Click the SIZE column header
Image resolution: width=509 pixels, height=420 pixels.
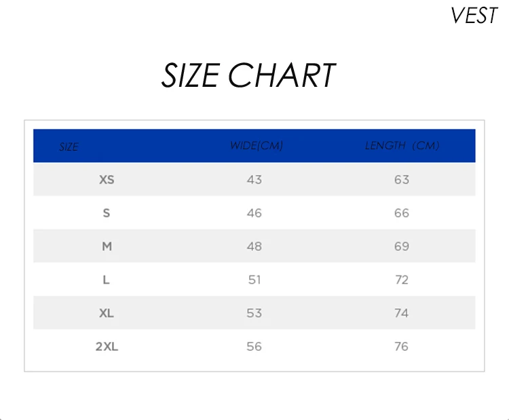click(x=69, y=147)
